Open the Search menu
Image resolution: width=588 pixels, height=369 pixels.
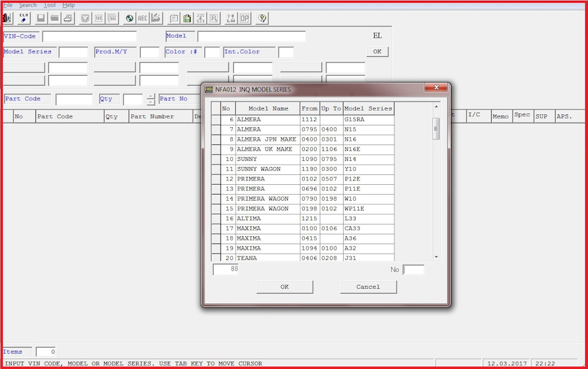[28, 6]
